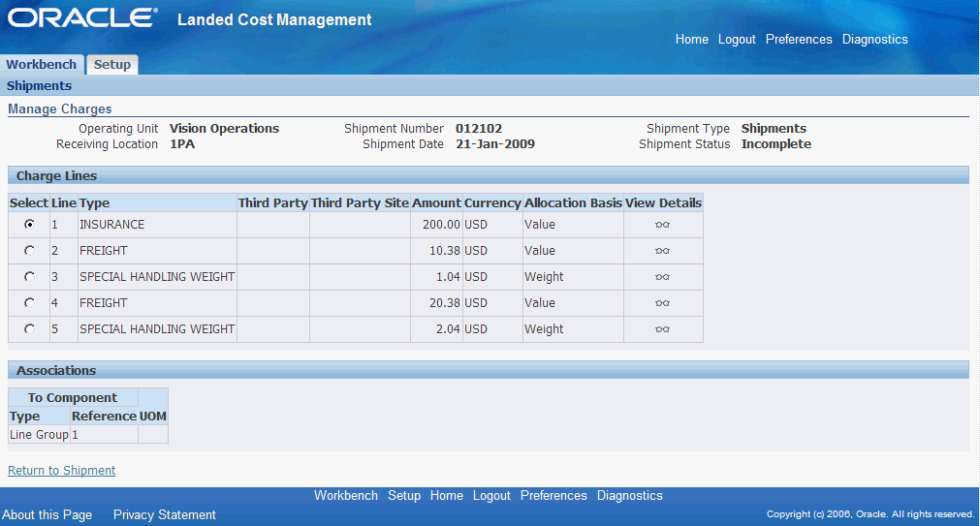Click Logout link in the footer

click(491, 495)
